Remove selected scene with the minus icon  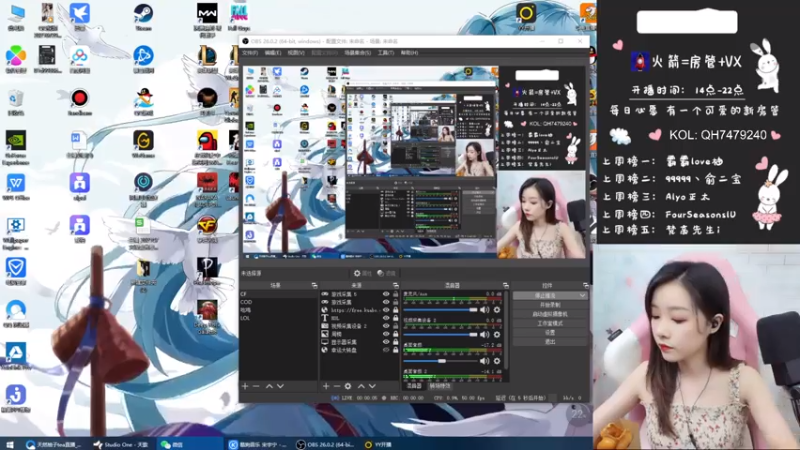click(x=256, y=386)
